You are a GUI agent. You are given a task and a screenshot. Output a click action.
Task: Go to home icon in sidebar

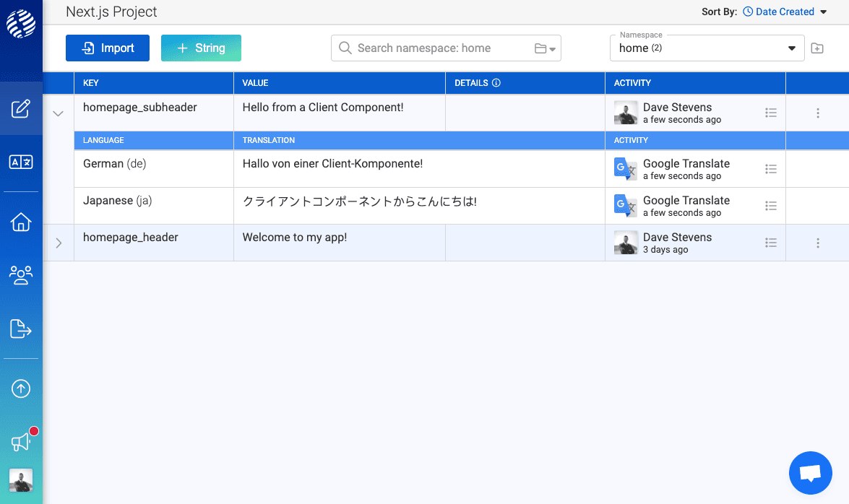click(21, 222)
